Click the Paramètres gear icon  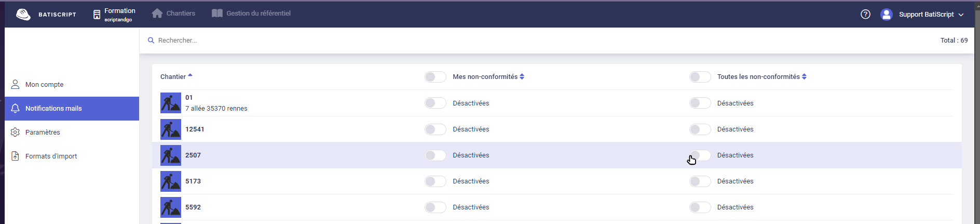tap(15, 132)
